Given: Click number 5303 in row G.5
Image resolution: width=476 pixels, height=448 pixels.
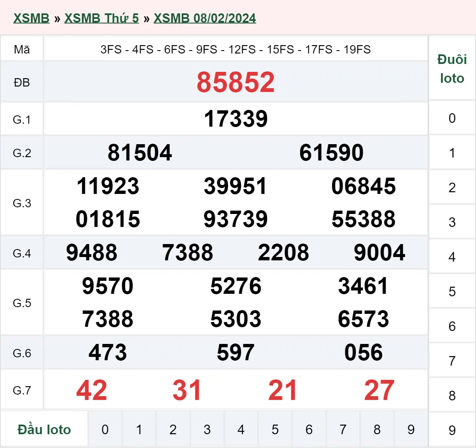Looking at the screenshot, I should [236, 318].
